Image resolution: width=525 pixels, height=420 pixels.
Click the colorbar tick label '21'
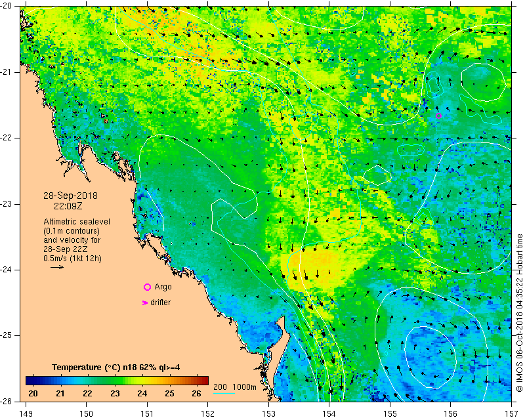tap(60, 393)
